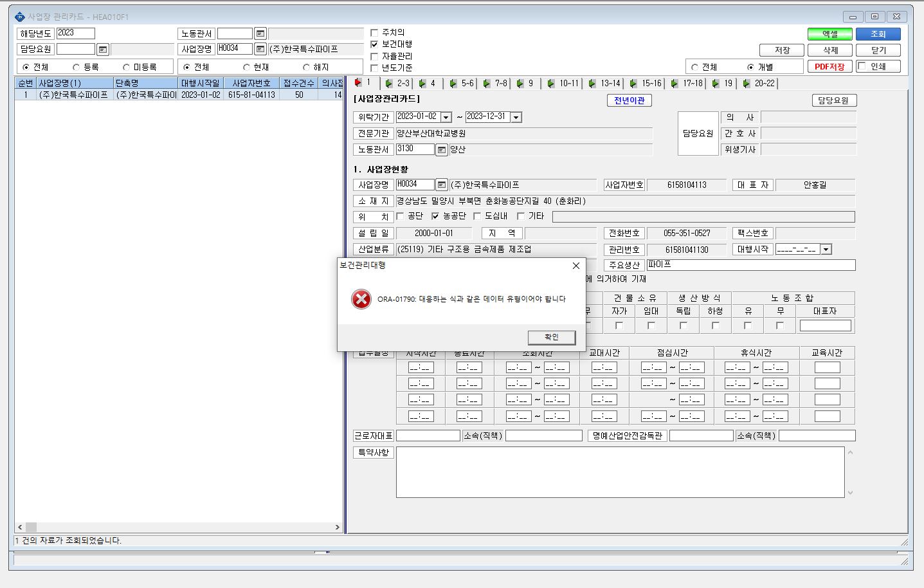Image resolution: width=924 pixels, height=588 pixels.
Task: Click the horizontal scrollbar right arrow in list
Action: 338,527
